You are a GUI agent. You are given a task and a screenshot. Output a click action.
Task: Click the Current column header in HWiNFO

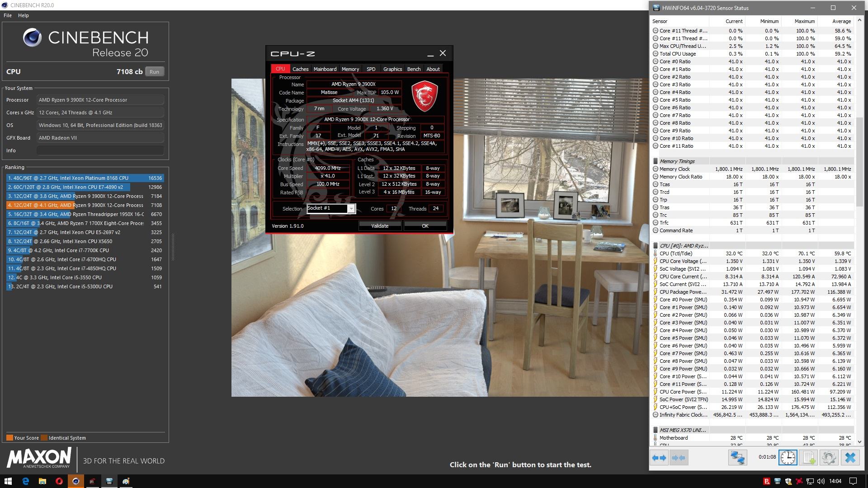click(x=727, y=21)
